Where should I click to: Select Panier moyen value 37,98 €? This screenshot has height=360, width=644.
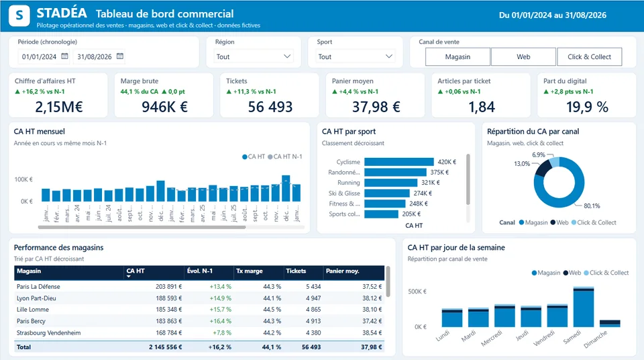[x=376, y=107]
